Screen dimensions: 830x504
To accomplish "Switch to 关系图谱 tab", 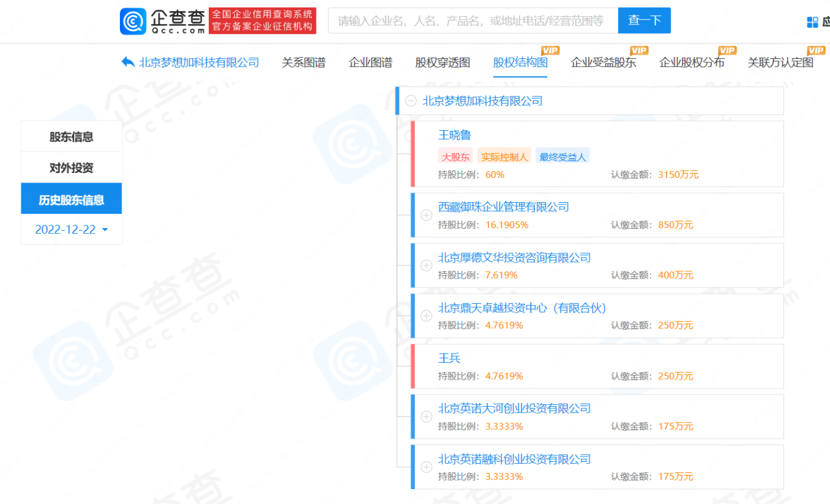I will [x=303, y=62].
